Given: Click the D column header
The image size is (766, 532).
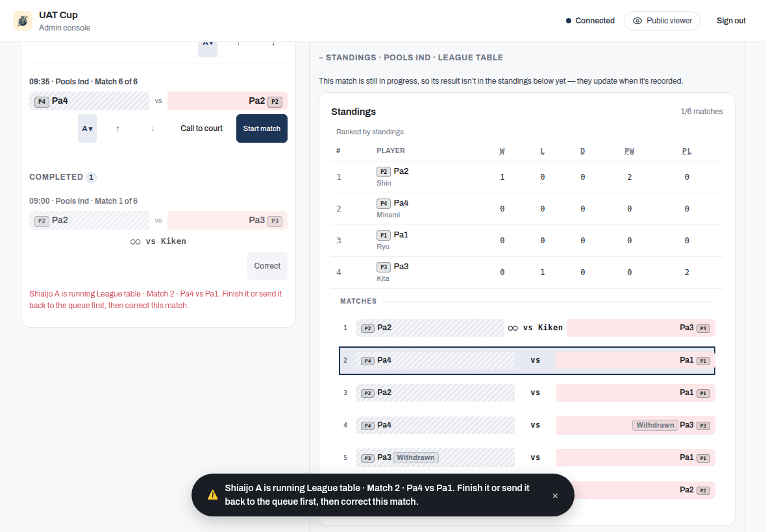Looking at the screenshot, I should coord(582,151).
